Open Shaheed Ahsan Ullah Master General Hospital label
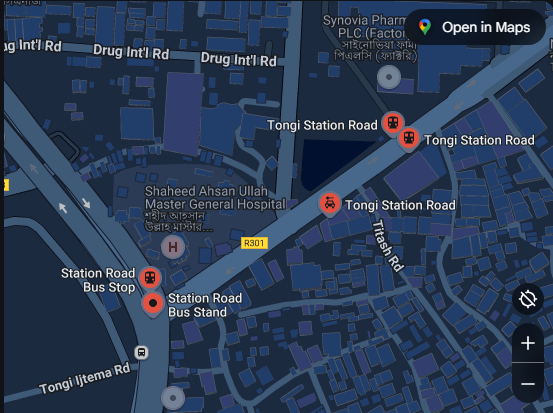The width and height of the screenshot is (553, 413). coord(215,198)
